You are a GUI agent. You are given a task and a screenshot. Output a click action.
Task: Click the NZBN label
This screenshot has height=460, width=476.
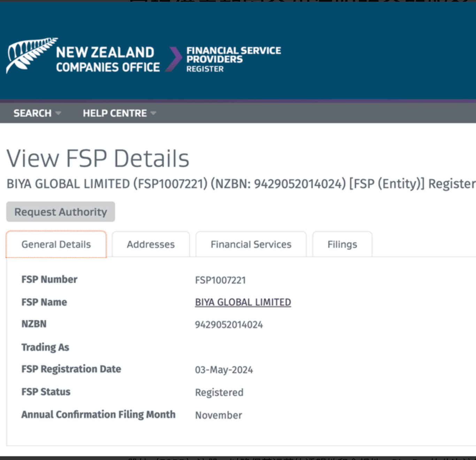[34, 324]
